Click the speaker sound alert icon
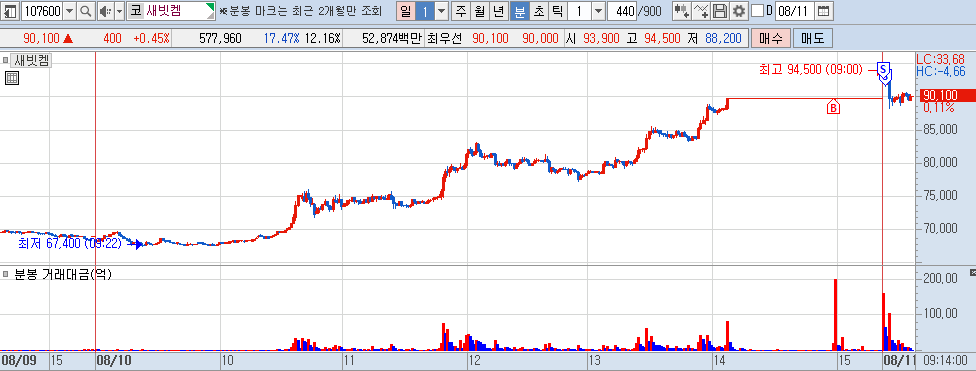This screenshot has height=371, width=976. [x=105, y=11]
